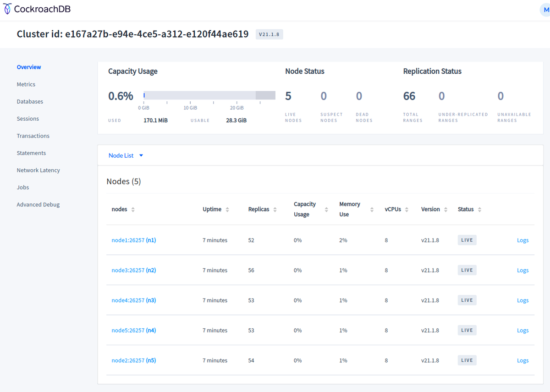
Task: Open the user profile avatar M
Action: tap(545, 10)
